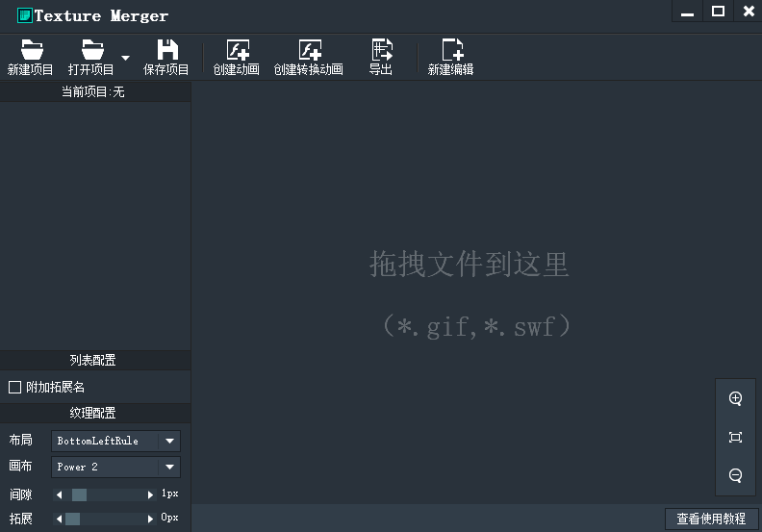Click the 创建动画 create animation icon
Viewport: 762px width, 532px height.
239,50
